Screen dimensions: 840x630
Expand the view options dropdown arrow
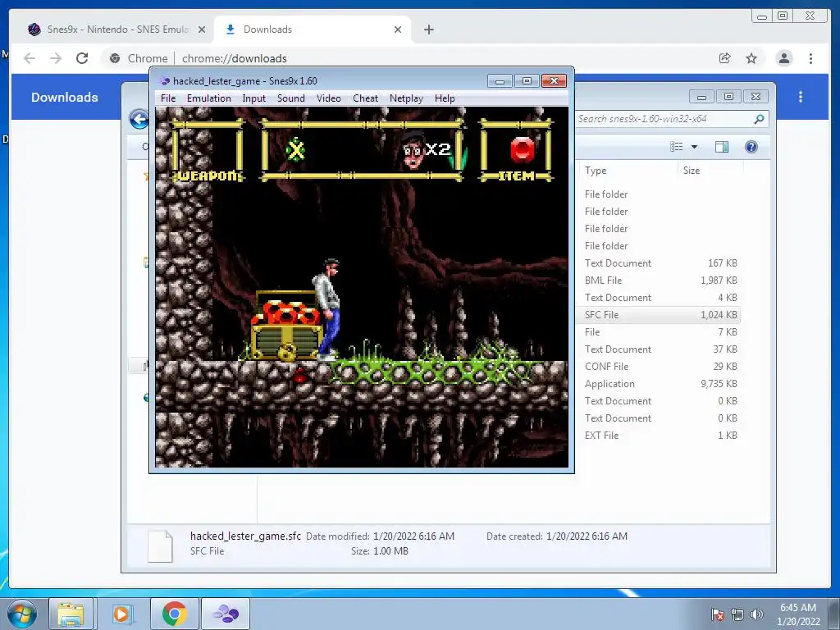[x=694, y=147]
